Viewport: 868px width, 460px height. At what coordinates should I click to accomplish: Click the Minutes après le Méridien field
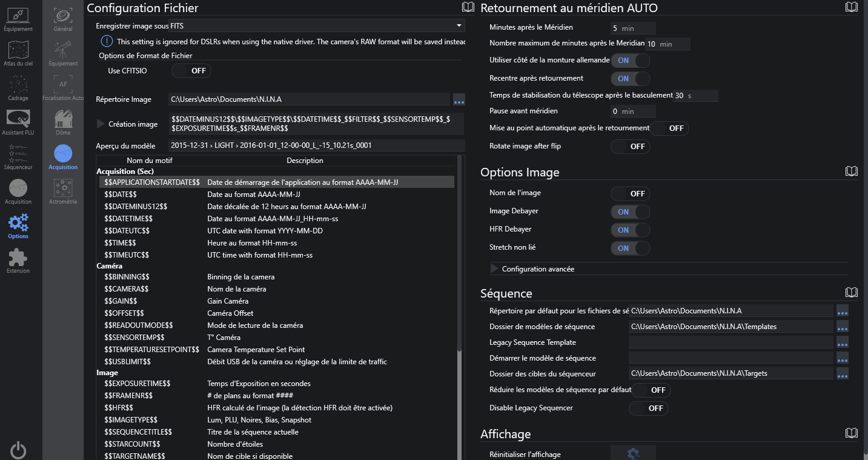pyautogui.click(x=633, y=28)
